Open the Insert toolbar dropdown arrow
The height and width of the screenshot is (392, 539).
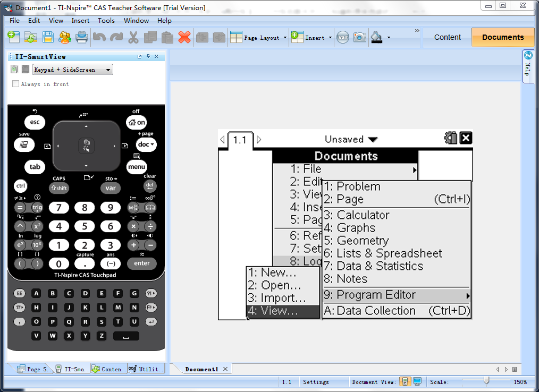[330, 38]
